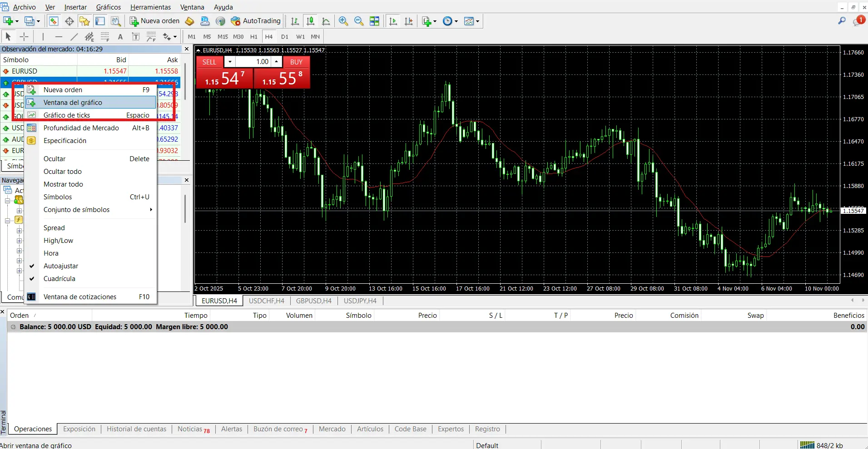Create a new order from the toolbar
The width and height of the screenshot is (868, 449).
[x=154, y=21]
